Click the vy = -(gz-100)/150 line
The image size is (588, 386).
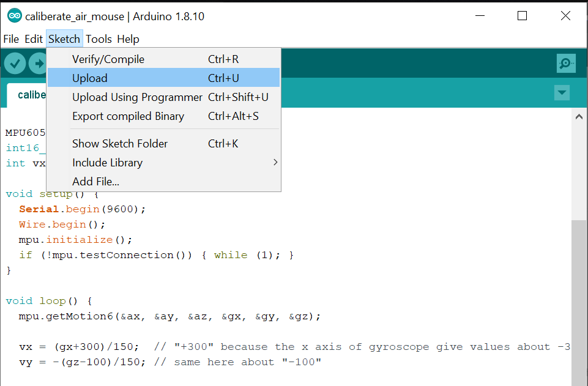click(170, 362)
